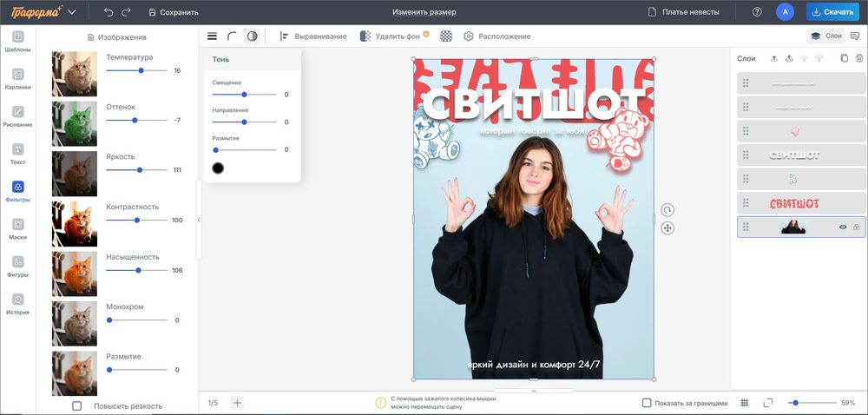Toggle the grid icon in bottom bar
This screenshot has height=415, width=868.
point(745,403)
